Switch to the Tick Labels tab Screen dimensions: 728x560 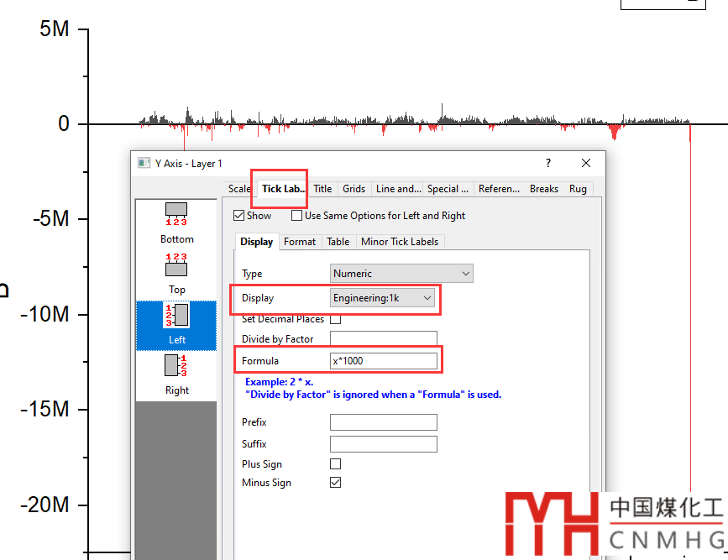(x=283, y=189)
